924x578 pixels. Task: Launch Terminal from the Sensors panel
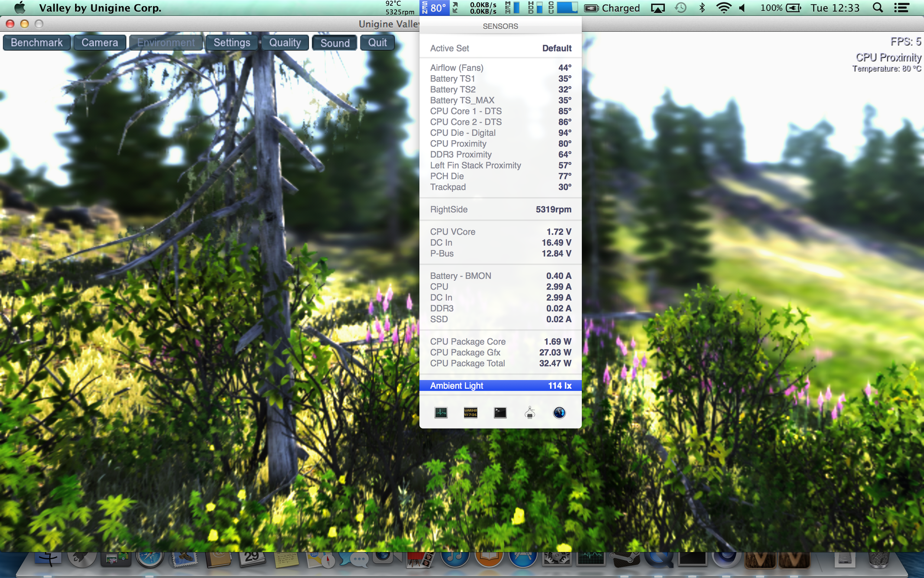tap(500, 412)
